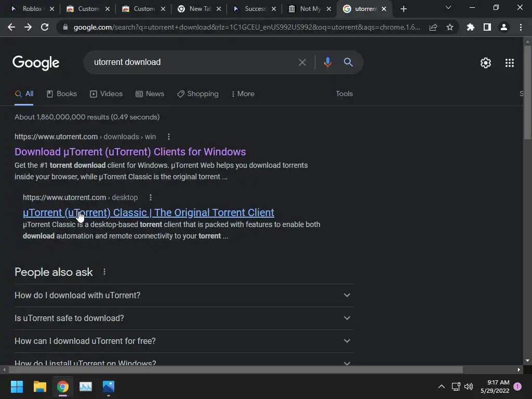Bookmark this tab with star icon

(450, 27)
